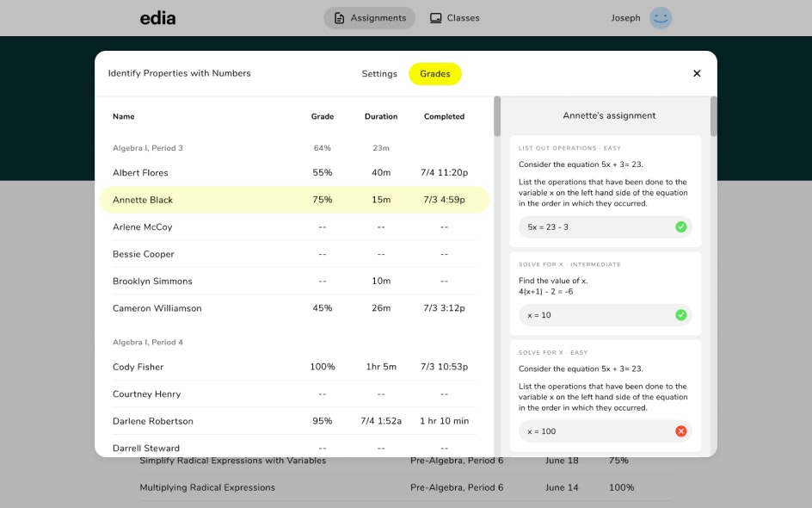Click Algebra I, Period 3 group header
This screenshot has height=508, width=812.
pyautogui.click(x=148, y=148)
